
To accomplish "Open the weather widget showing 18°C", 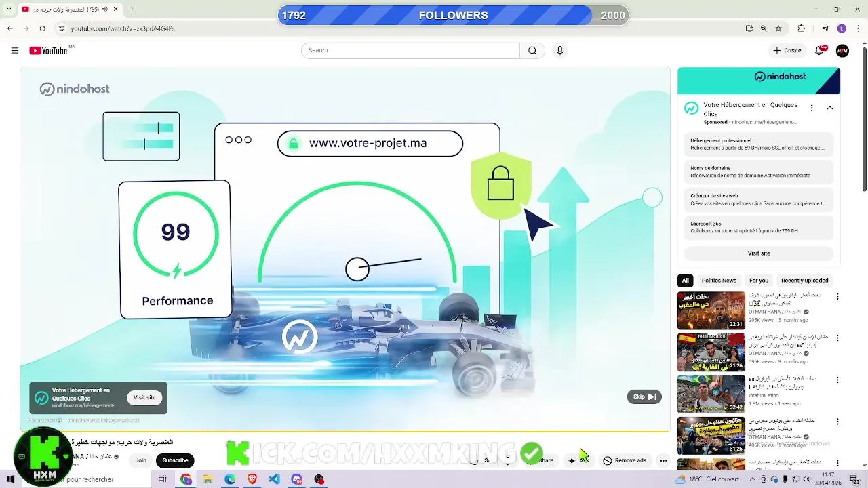I will point(706,479).
